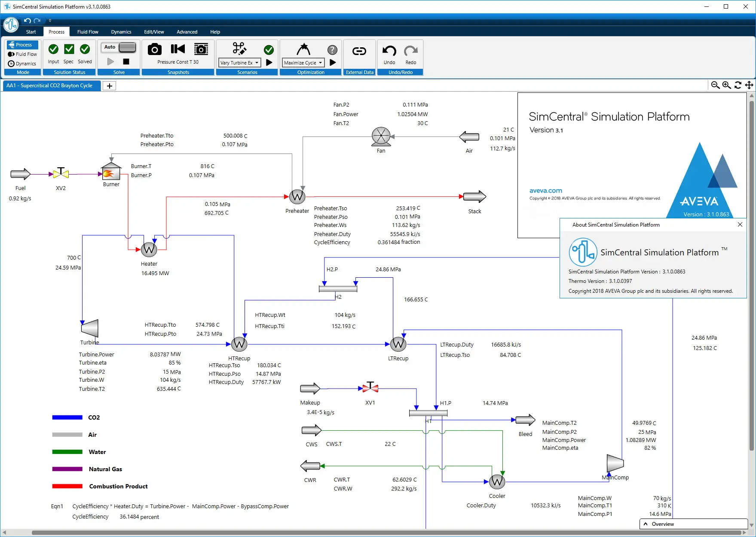Open the Help ribbon tab
The width and height of the screenshot is (756, 537).
[x=215, y=32]
